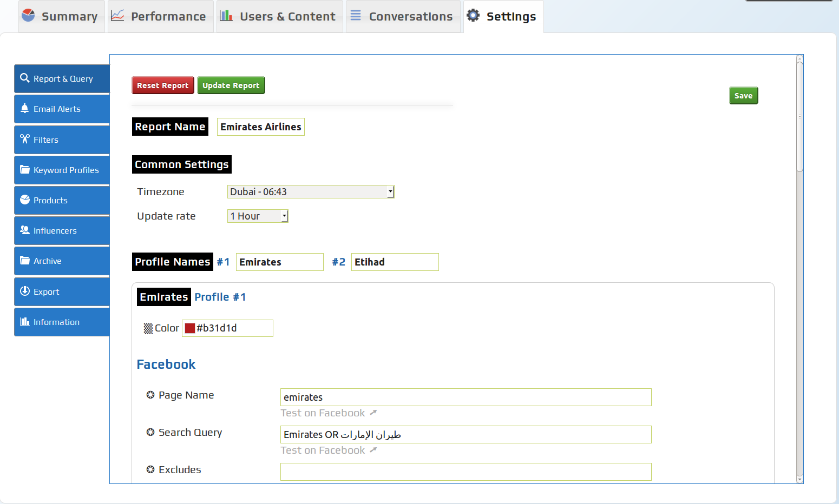Click the settings panel scrollbar thumb
Viewport: 839px width, 504px height.
click(x=799, y=116)
